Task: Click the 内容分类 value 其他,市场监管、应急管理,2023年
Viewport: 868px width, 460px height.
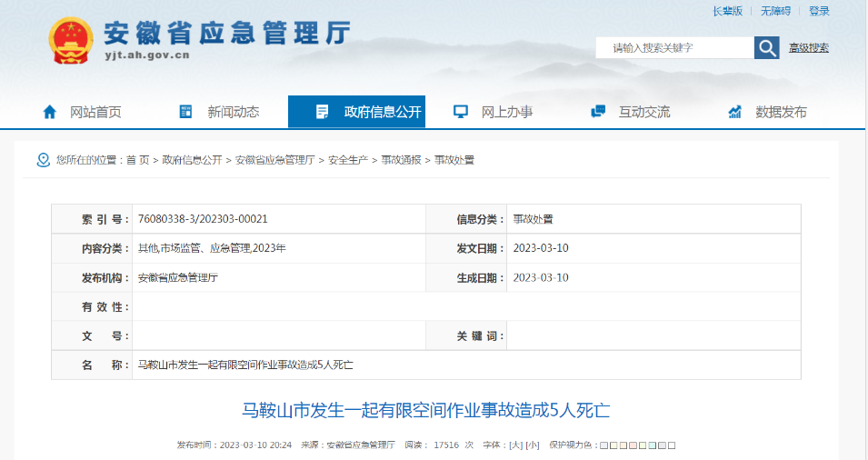Action: click(212, 248)
